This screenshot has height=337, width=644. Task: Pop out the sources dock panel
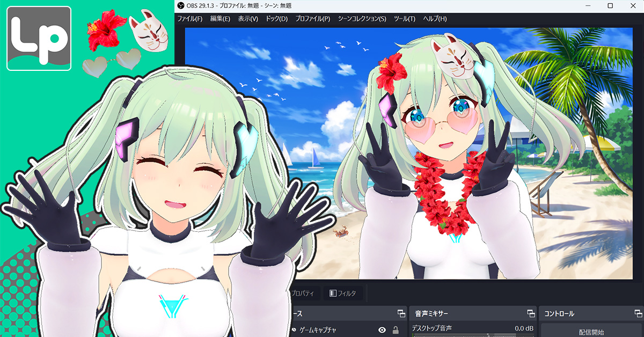401,313
